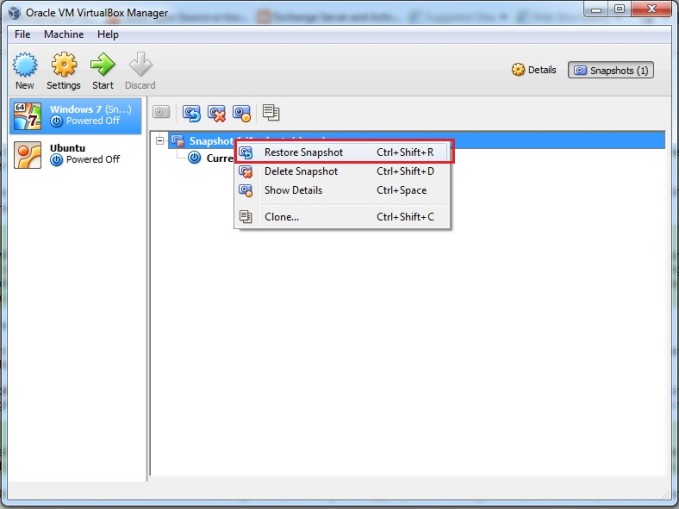
Task: Select the Windows 7 VM icon
Action: click(x=28, y=116)
